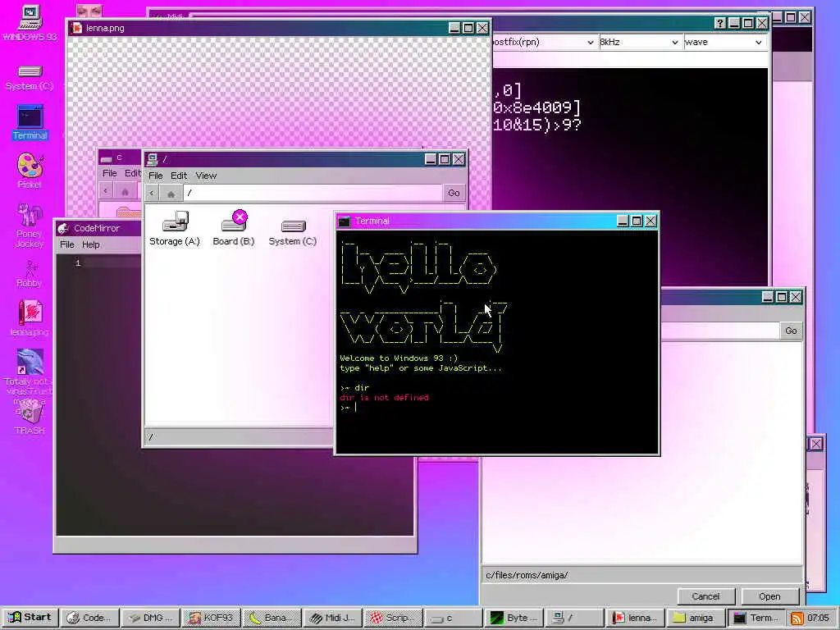840x630 pixels.
Task: Click the Cancel button in amiga dialog
Action: 705,597
